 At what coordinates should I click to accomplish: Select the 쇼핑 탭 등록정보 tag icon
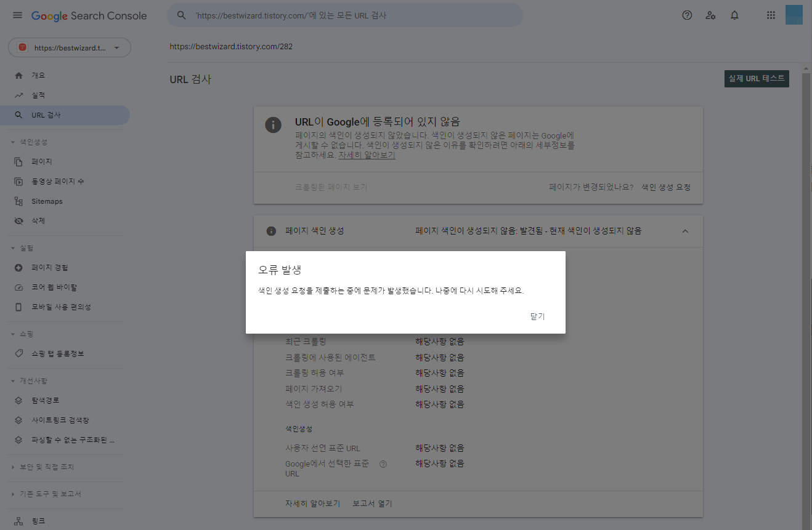18,353
